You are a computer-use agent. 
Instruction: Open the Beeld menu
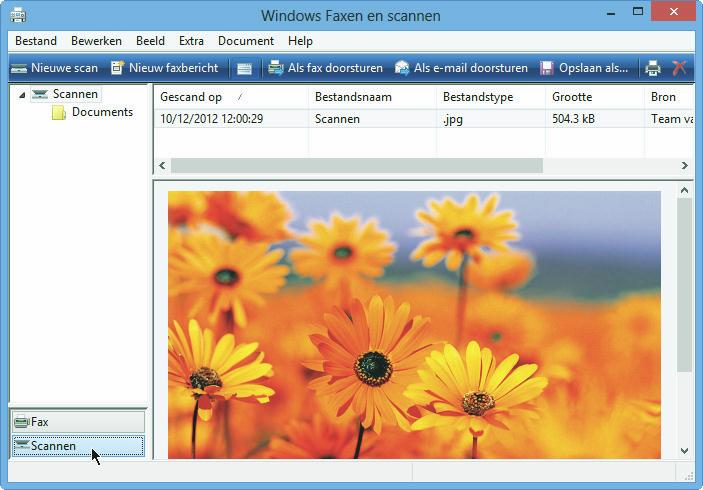pyautogui.click(x=150, y=41)
